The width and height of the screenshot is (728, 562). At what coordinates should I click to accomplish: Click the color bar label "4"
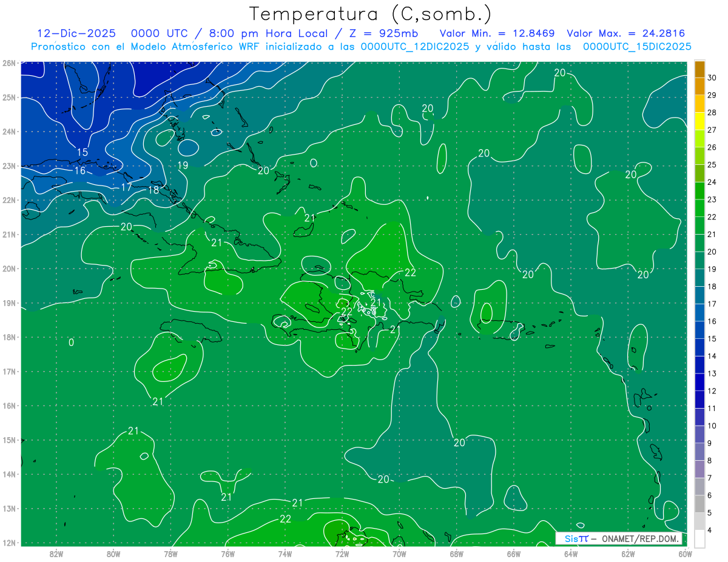pos(710,530)
